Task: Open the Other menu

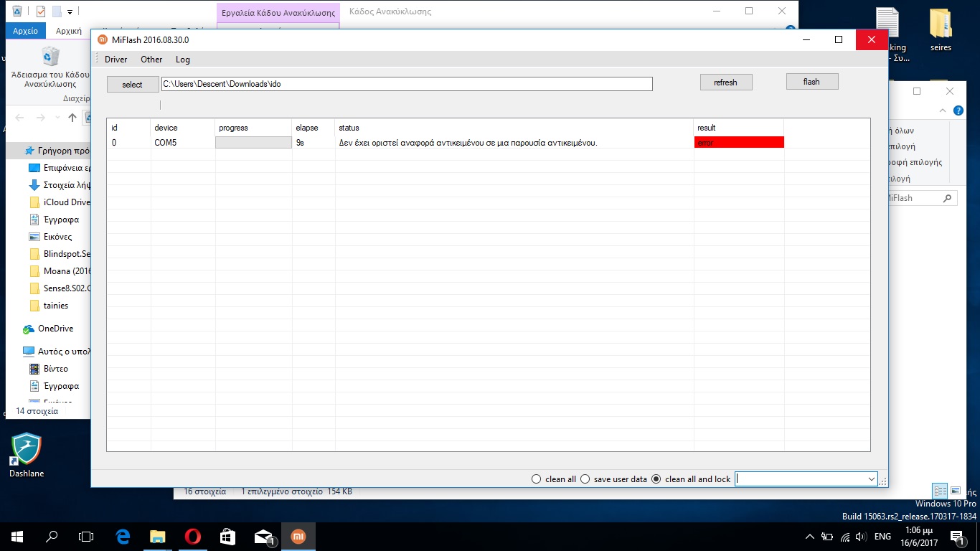Action: point(151,60)
